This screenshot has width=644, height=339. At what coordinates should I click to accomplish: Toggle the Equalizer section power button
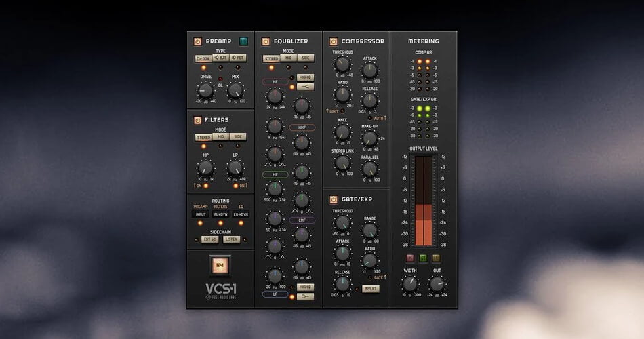[x=266, y=41]
